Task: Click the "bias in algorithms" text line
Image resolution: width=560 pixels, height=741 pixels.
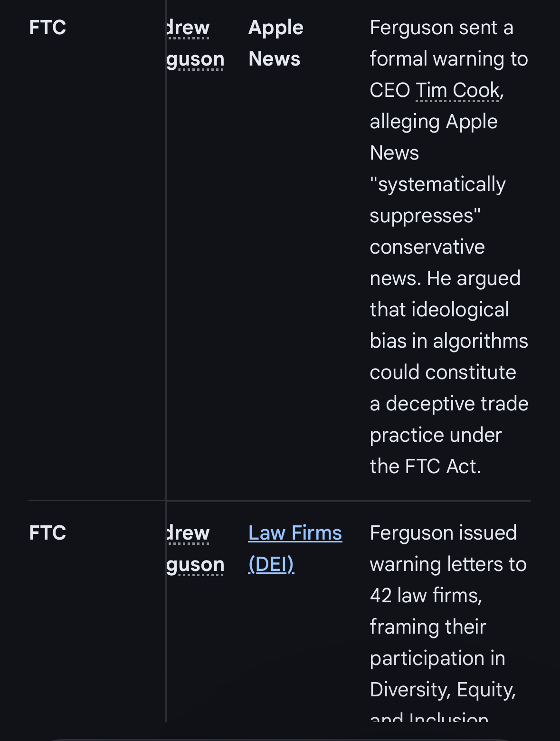Action: 449,341
